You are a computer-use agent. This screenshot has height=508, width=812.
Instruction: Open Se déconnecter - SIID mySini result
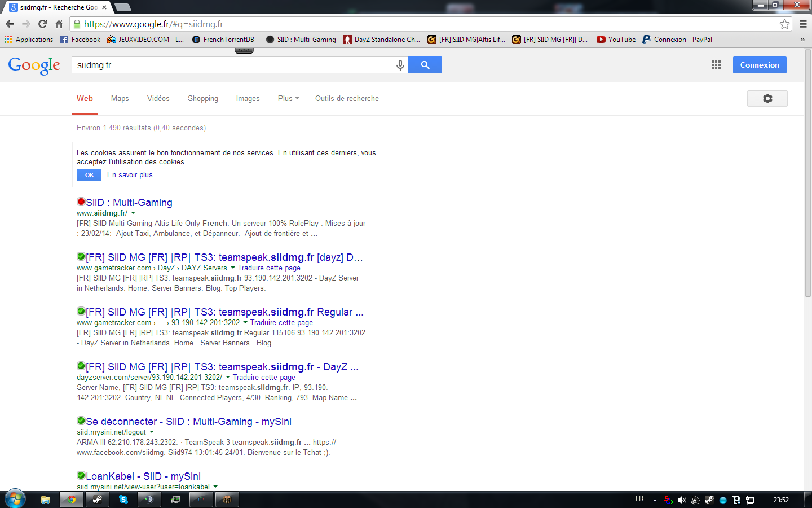pyautogui.click(x=188, y=422)
